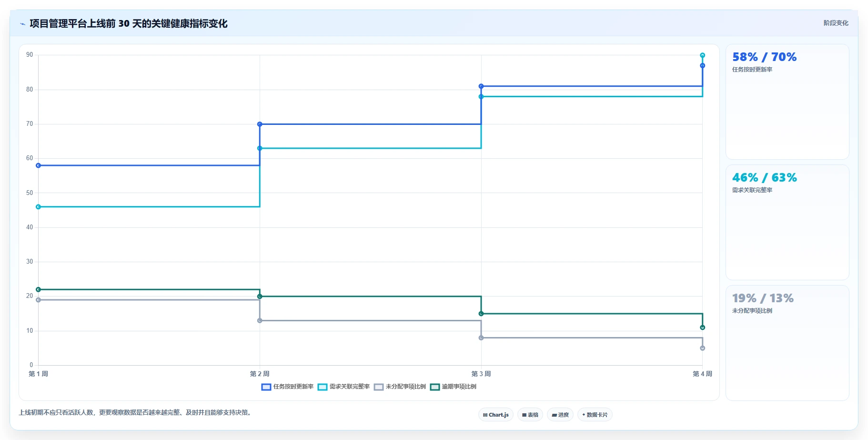
Task: Select the 逾期事项比例 point at 22 in week 1
Action: point(39,289)
